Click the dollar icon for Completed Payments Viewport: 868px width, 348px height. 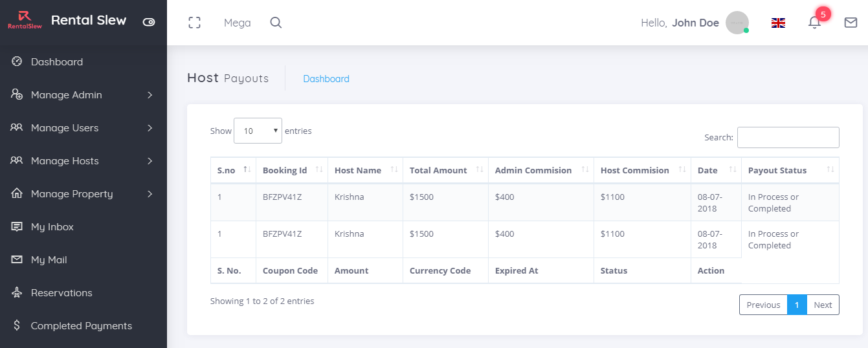pyautogui.click(x=17, y=325)
